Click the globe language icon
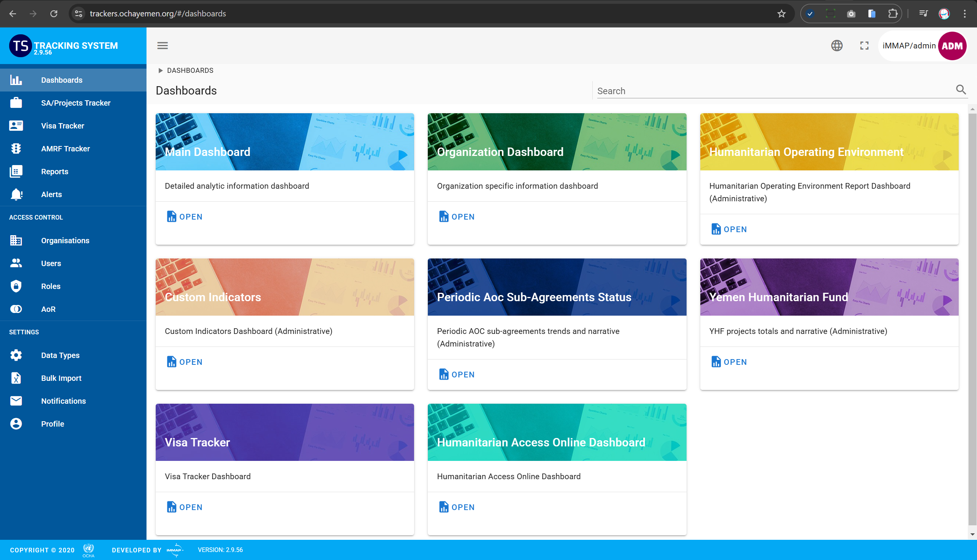The width and height of the screenshot is (977, 560). tap(837, 46)
